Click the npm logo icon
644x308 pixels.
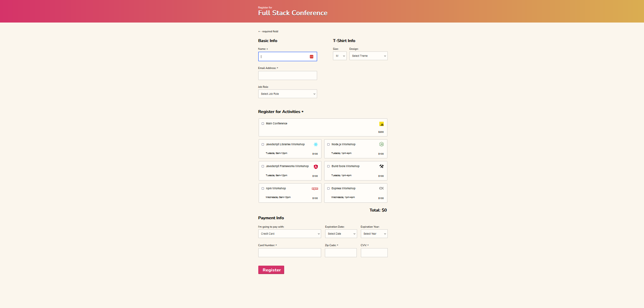tap(315, 189)
